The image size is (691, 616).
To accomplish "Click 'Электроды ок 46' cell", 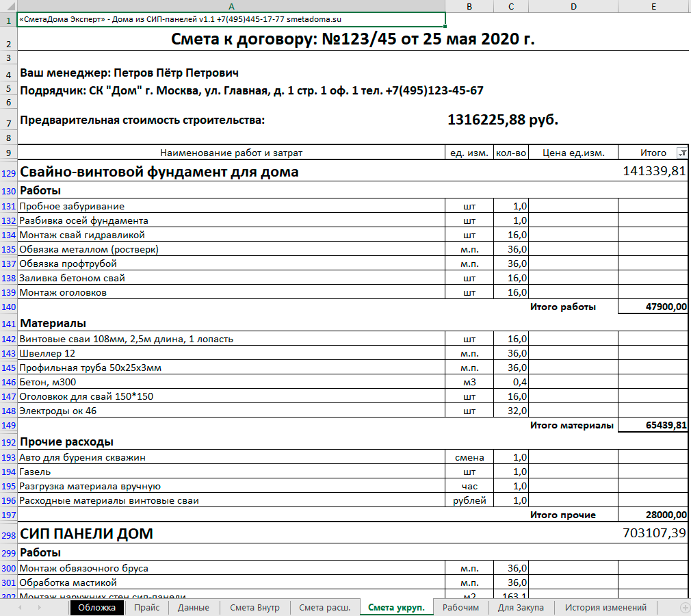I will (x=231, y=411).
